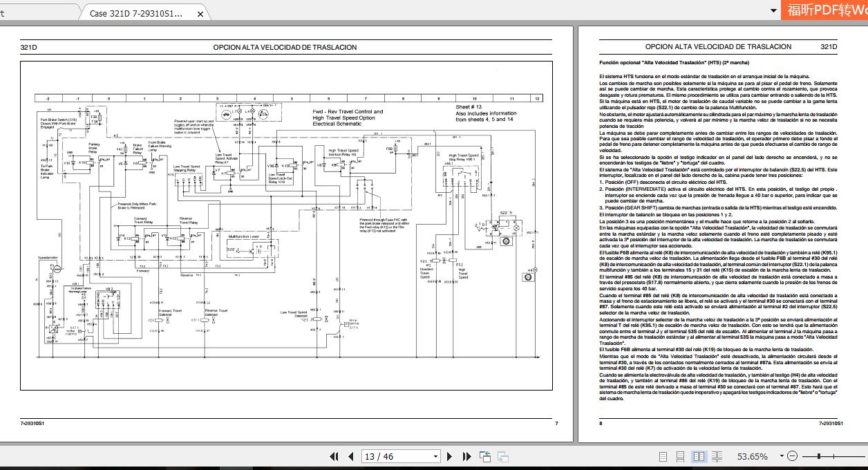868x470 pixels.
Task: Click the zoom out minus button
Action: click(792, 456)
